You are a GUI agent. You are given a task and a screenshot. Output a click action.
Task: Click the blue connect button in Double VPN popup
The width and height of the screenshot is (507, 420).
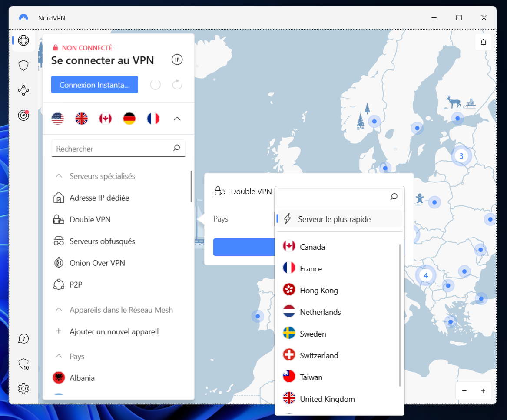[244, 247]
